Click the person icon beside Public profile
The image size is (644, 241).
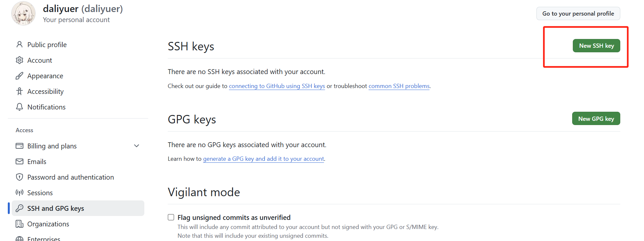[20, 44]
